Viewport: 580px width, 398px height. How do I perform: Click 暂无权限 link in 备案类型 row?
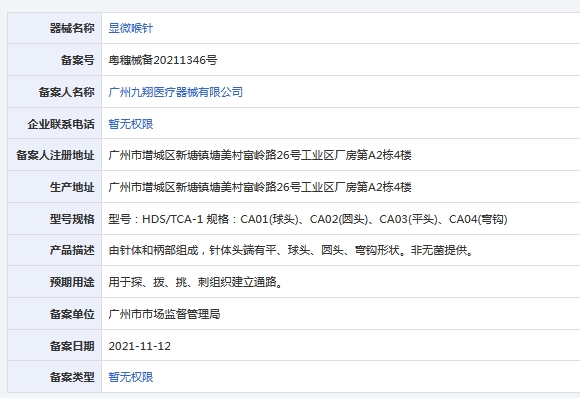tap(131, 377)
